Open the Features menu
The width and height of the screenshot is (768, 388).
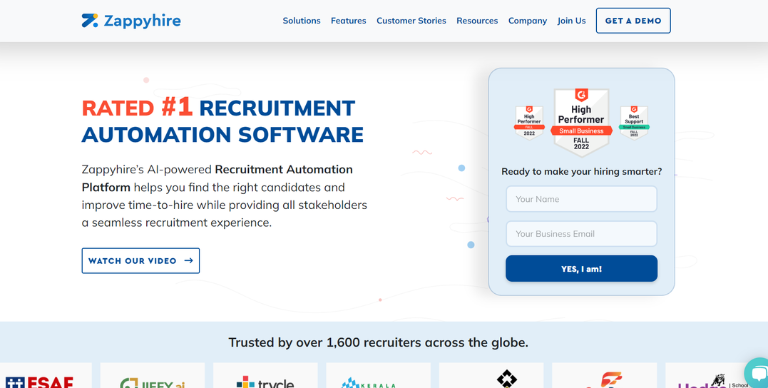tap(348, 21)
